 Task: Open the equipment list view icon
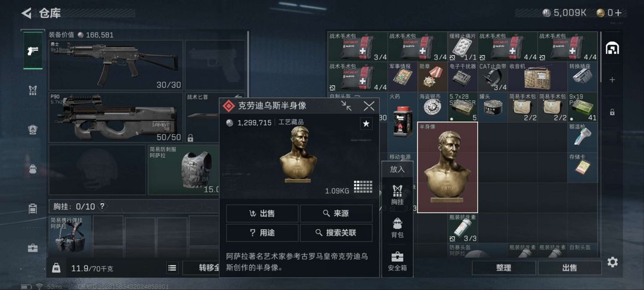172,268
